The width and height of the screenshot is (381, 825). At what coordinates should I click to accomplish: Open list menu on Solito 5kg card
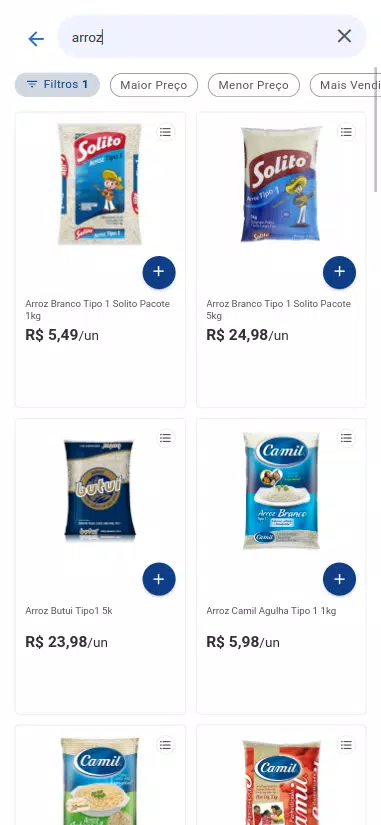tap(346, 132)
